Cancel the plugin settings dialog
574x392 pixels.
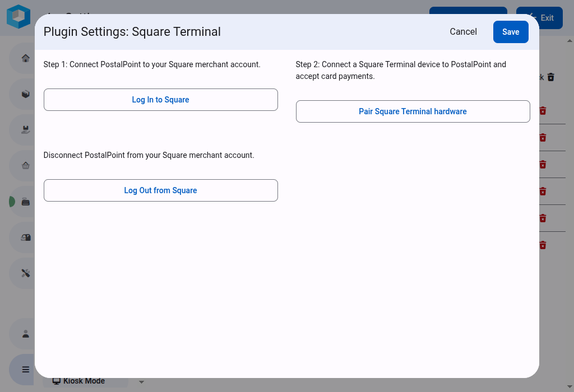tap(463, 32)
